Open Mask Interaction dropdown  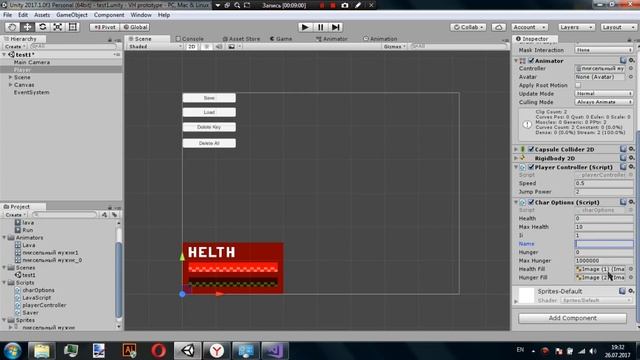(x=604, y=50)
